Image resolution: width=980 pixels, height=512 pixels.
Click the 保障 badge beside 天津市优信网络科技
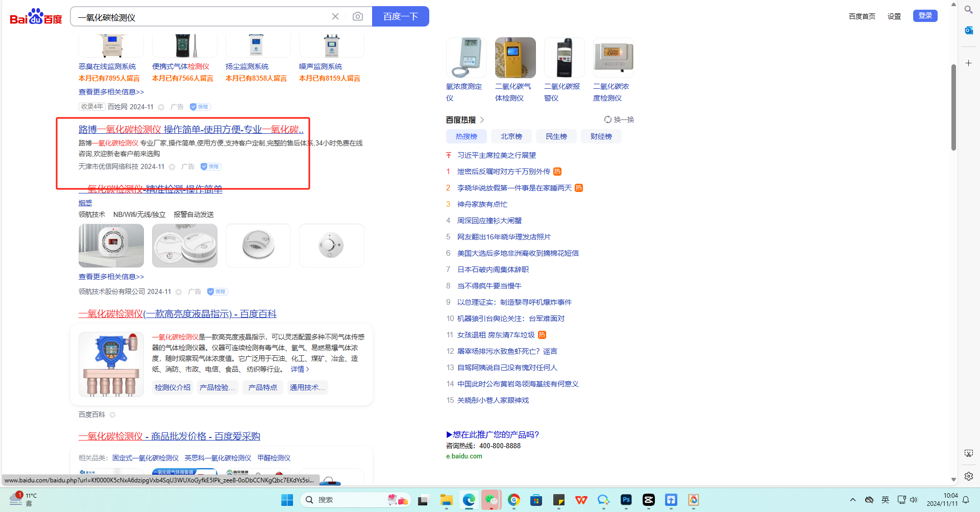click(x=211, y=166)
